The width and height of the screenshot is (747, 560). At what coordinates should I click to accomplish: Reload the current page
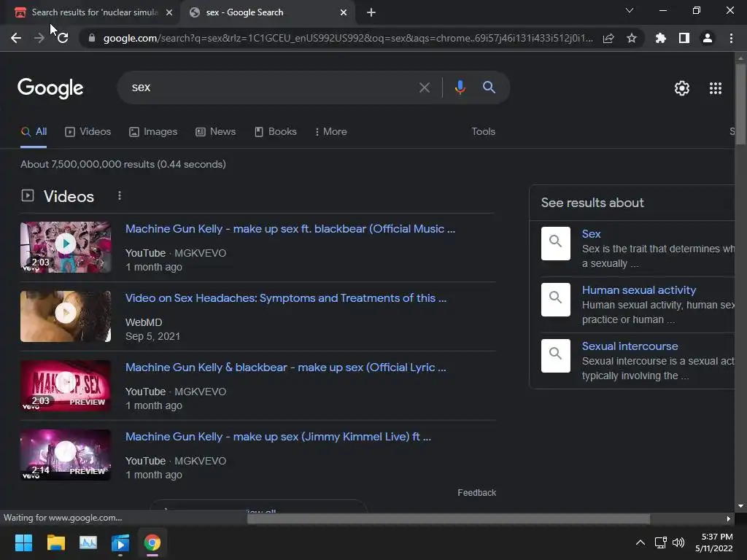(x=63, y=38)
